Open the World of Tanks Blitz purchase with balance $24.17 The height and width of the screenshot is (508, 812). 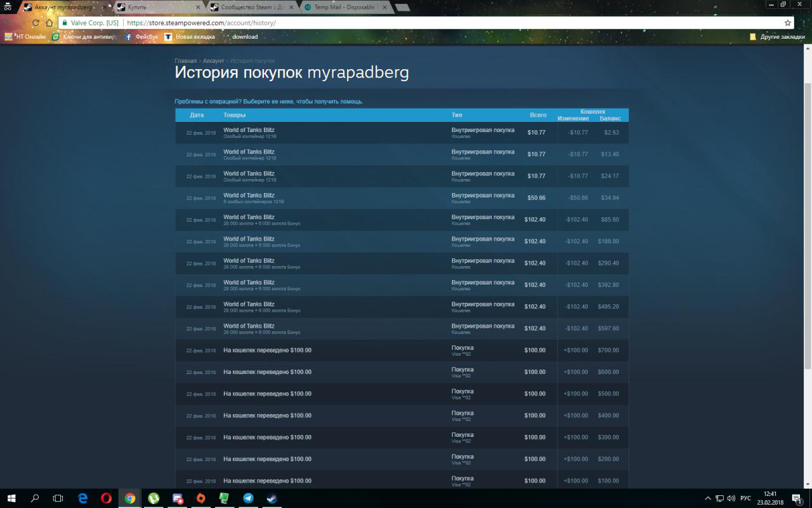pyautogui.click(x=402, y=176)
